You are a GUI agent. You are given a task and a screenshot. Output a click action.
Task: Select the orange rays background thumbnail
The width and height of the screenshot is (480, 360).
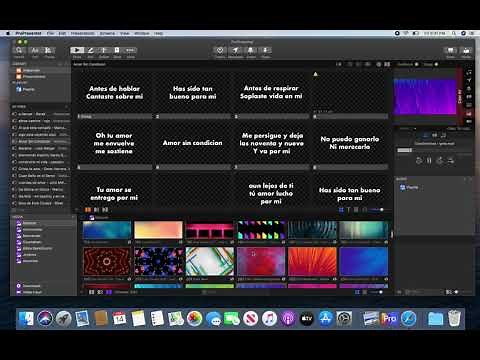[x=312, y=261]
